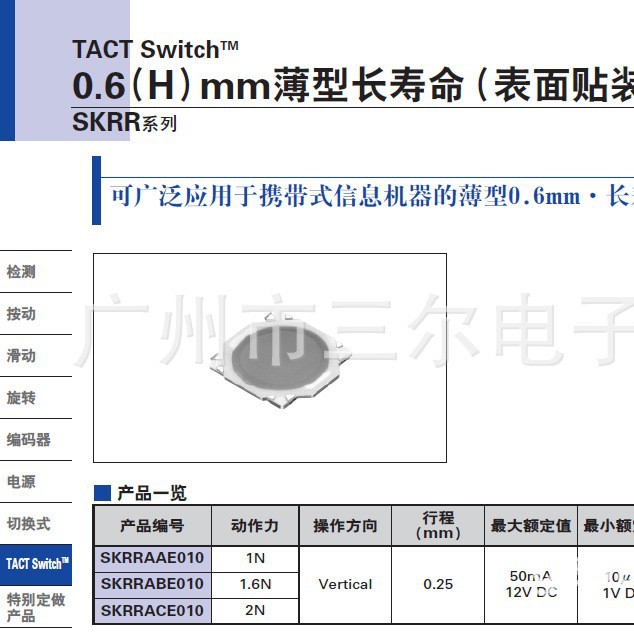Select the highlighted TACT Switch sidebar tab
Screen dimensions: 634x634
click(36, 565)
